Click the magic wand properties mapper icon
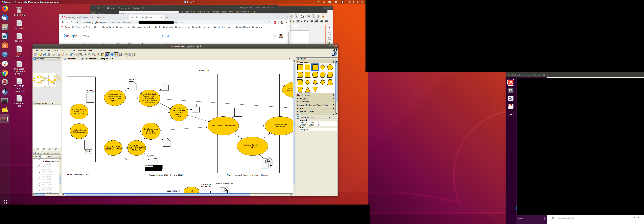Screen dimensions: 644x224 click(135, 54)
